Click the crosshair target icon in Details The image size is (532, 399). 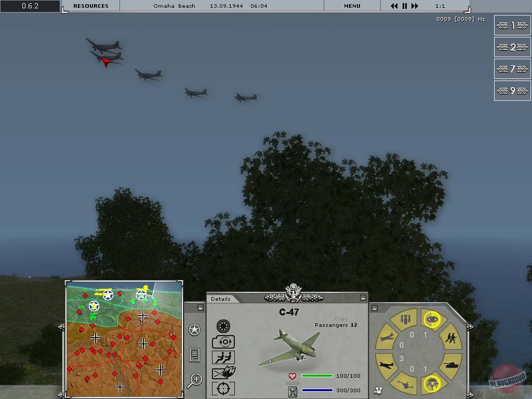coord(223,388)
